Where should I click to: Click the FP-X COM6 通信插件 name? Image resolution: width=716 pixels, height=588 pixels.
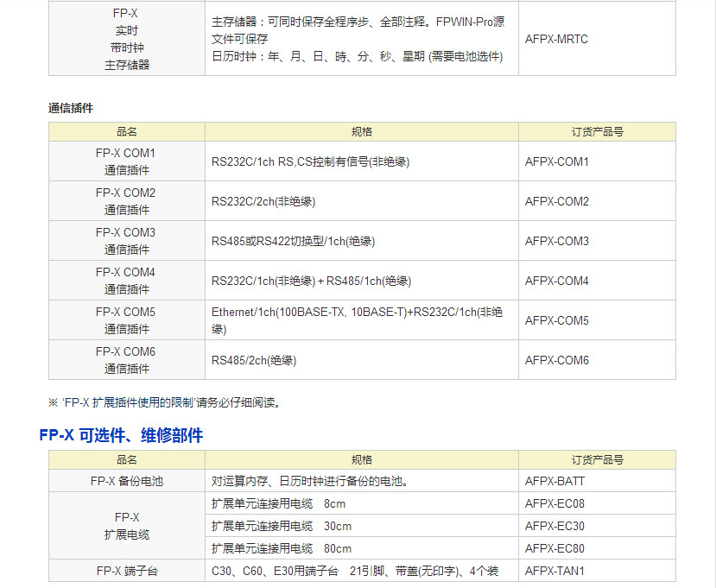(x=125, y=359)
